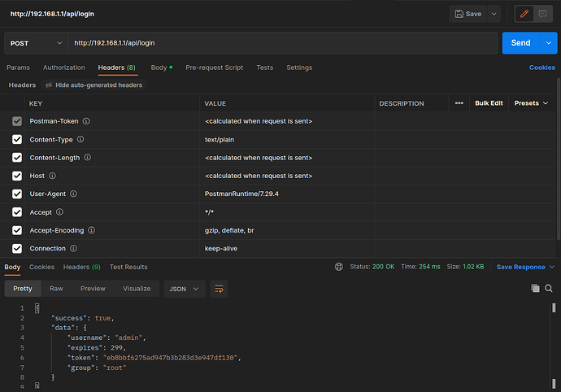Screen dimensions: 561x392
Task: Click the text/plain Content-Type value
Action: click(x=220, y=140)
